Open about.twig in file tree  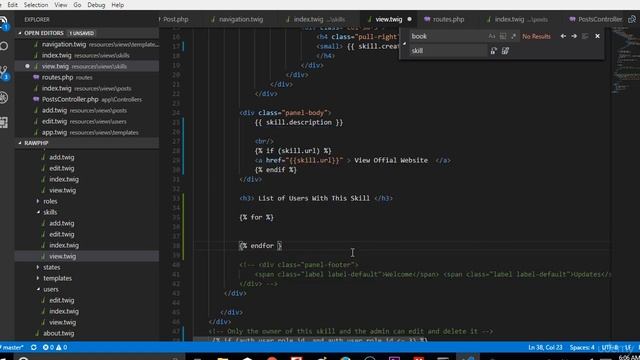[x=87, y=333]
